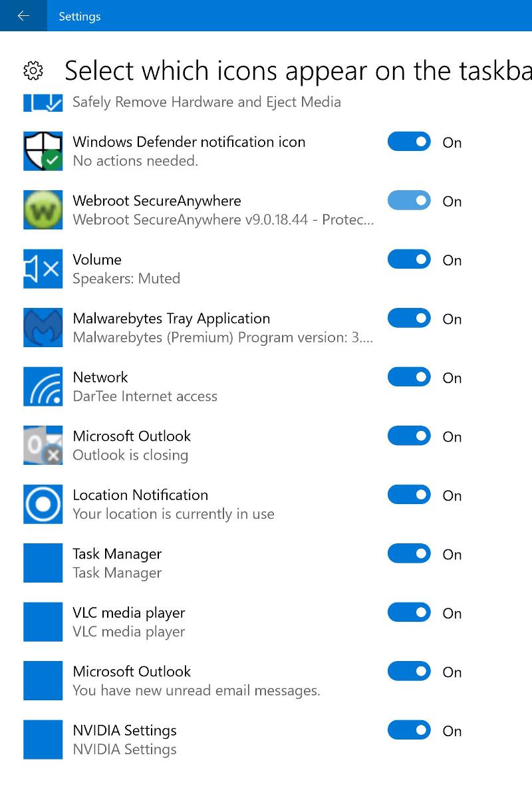532x806 pixels.
Task: Switch off the NVIDIA Settings toggle
Action: [410, 730]
